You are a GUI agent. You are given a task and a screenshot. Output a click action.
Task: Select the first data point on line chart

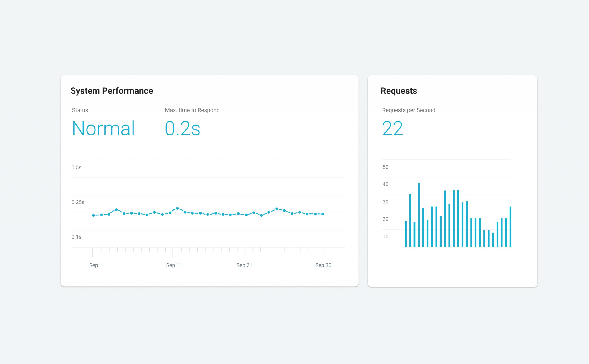click(x=93, y=215)
